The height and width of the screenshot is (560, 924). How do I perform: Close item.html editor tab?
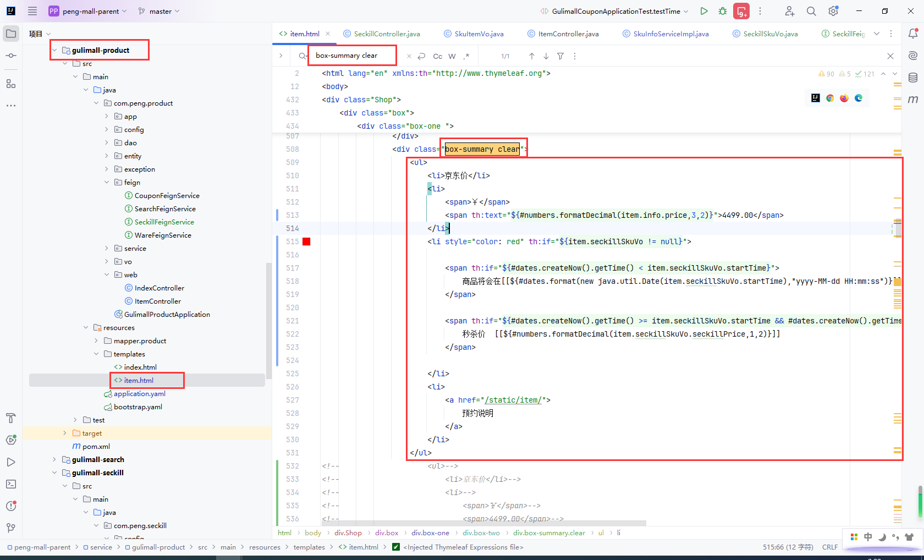point(328,34)
